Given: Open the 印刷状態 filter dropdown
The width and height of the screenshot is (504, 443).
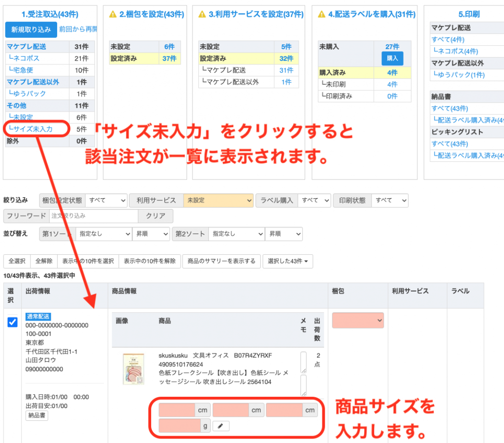Looking at the screenshot, I should (390, 200).
